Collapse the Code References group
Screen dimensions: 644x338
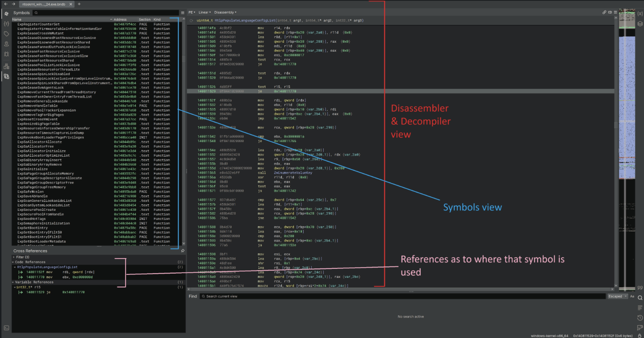(13, 262)
